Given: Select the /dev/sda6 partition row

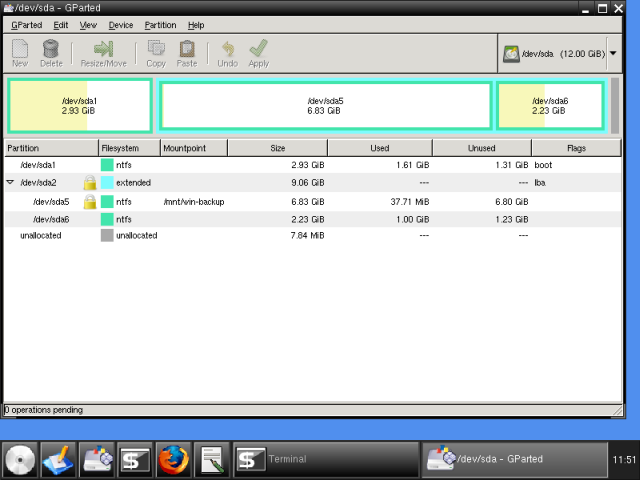Looking at the screenshot, I should pyautogui.click(x=313, y=219).
